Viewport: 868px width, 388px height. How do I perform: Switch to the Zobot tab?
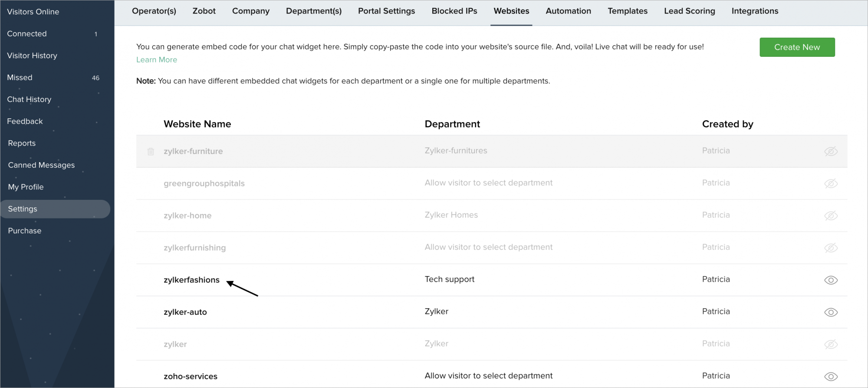[204, 11]
